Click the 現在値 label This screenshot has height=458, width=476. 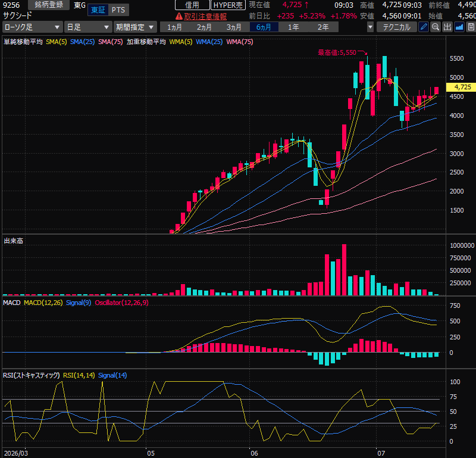coord(259,5)
